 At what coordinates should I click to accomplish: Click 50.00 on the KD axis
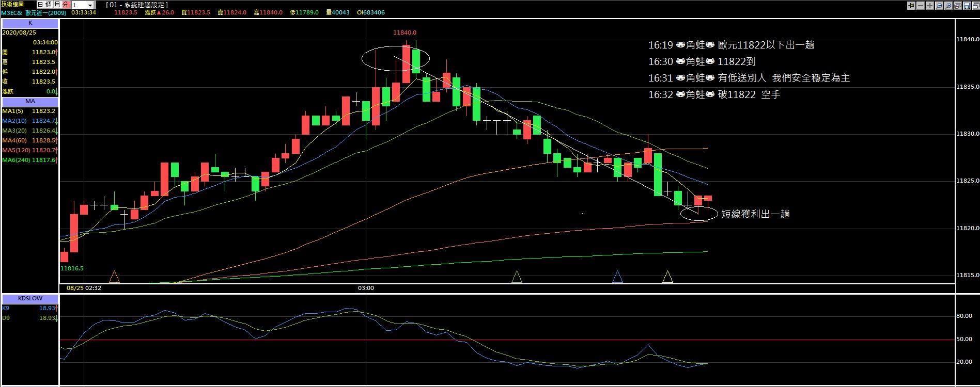pos(964,339)
